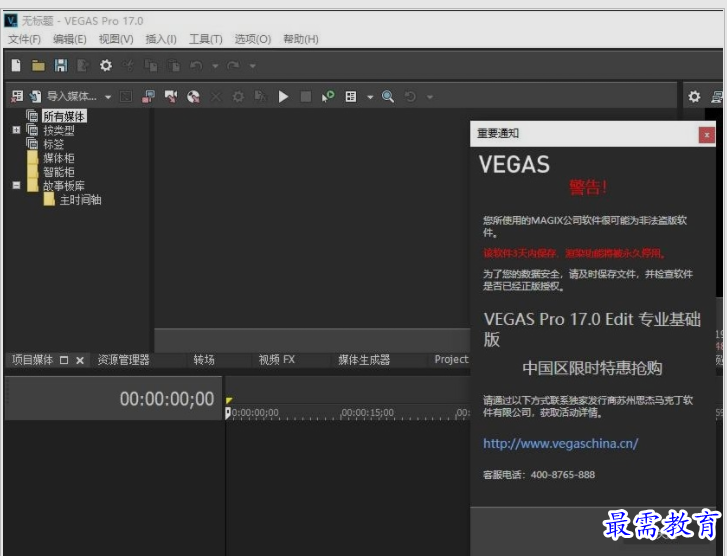Click the Views list icon in media toolbar
This screenshot has height=556, width=727.
click(x=351, y=96)
